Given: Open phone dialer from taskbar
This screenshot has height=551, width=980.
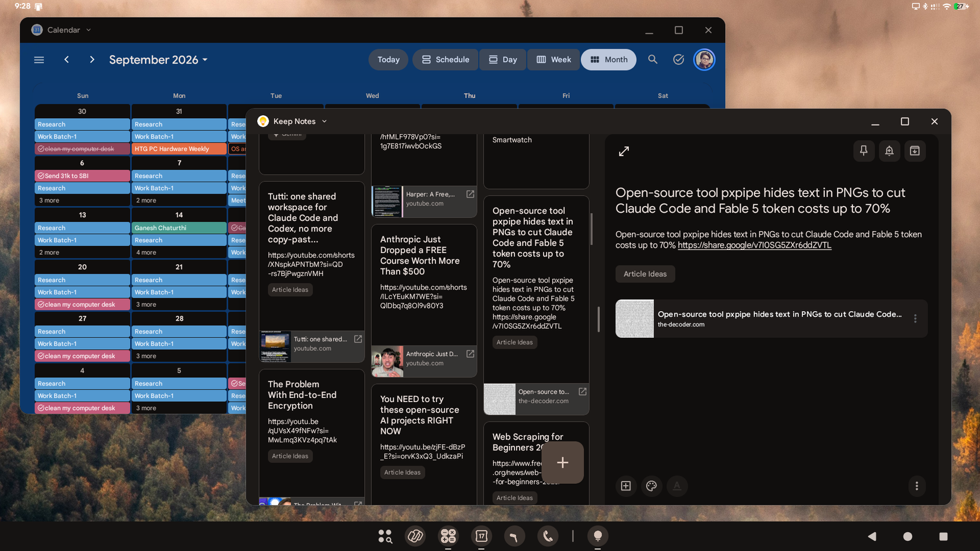Looking at the screenshot, I should pos(548,536).
